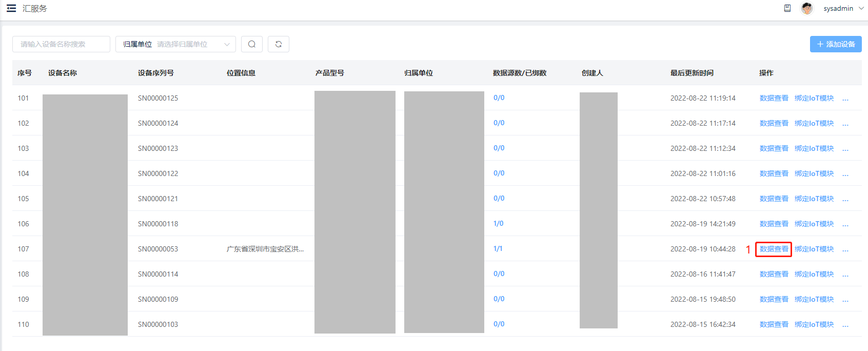Open the more-actions ellipsis for row 104
This screenshot has width=868, height=351.
(x=845, y=174)
